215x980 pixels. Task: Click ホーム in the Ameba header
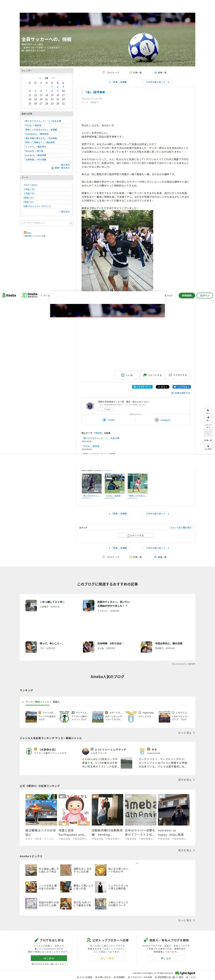tap(46, 296)
